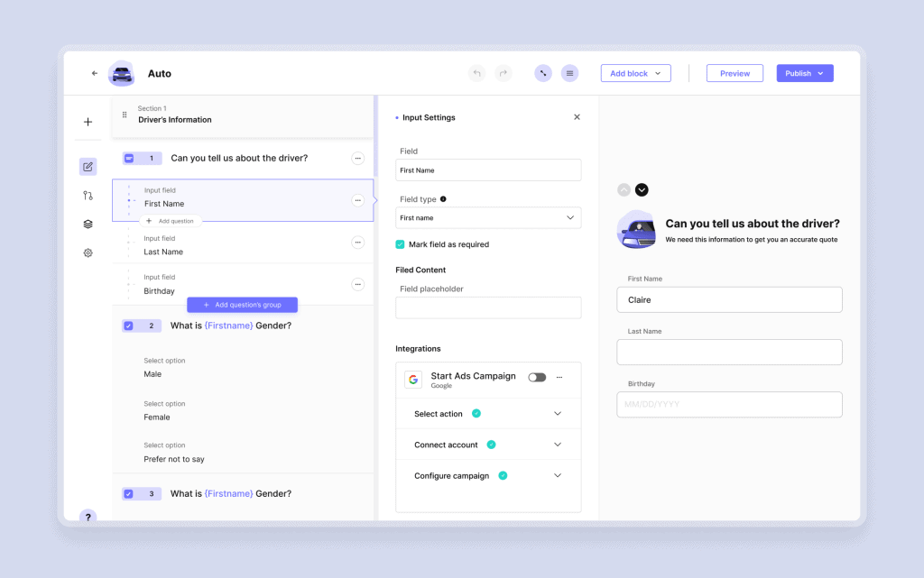Image resolution: width=924 pixels, height=578 pixels.
Task: Click the preview Last Name field
Action: (x=729, y=352)
